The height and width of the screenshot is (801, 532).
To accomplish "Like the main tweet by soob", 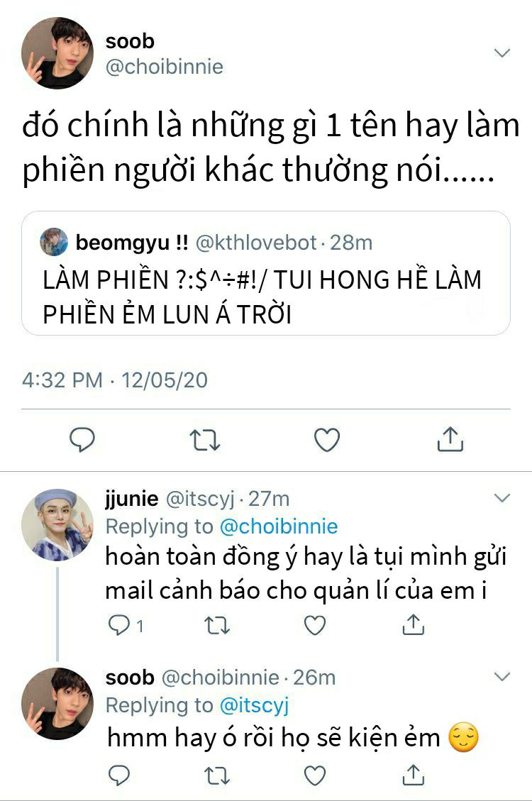I will [x=327, y=439].
